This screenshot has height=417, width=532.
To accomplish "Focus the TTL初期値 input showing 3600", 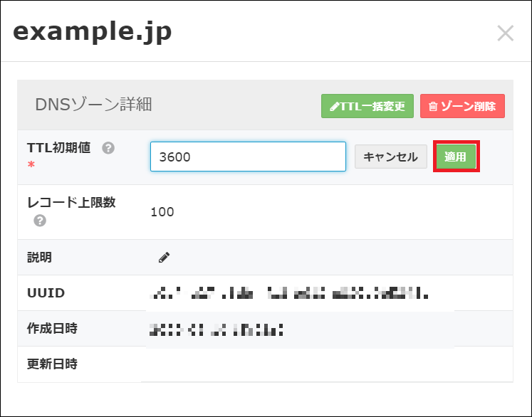I will point(248,157).
